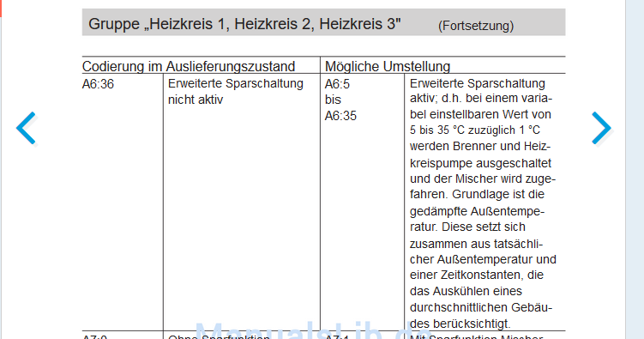Select 'Codierung im Auslieferungszustand' column header
The width and height of the screenshot is (644, 339).
(189, 66)
